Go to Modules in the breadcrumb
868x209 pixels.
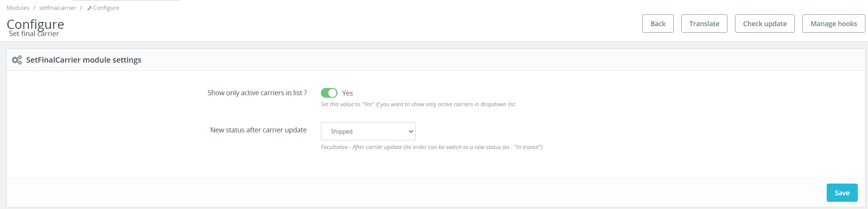(x=18, y=8)
